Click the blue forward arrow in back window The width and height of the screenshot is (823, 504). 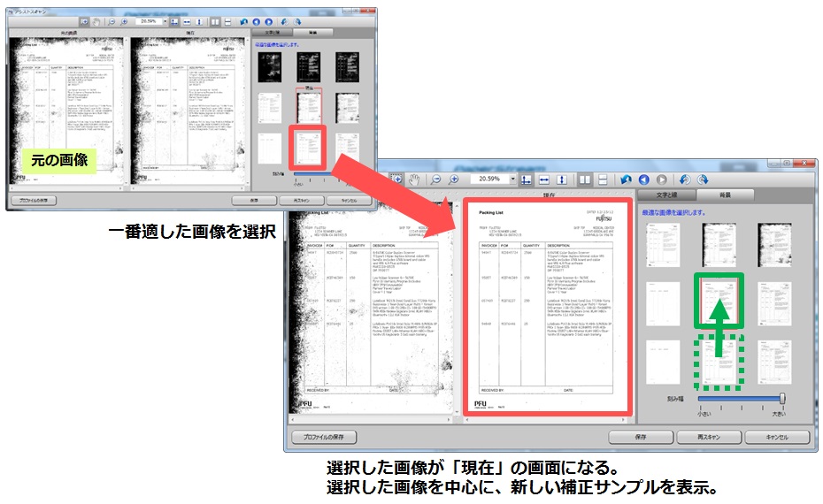coord(269,21)
